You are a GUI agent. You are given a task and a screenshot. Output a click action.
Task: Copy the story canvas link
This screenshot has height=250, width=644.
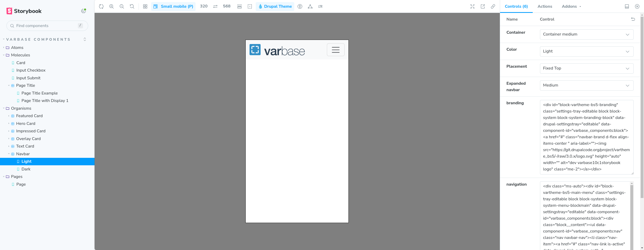[x=493, y=6]
